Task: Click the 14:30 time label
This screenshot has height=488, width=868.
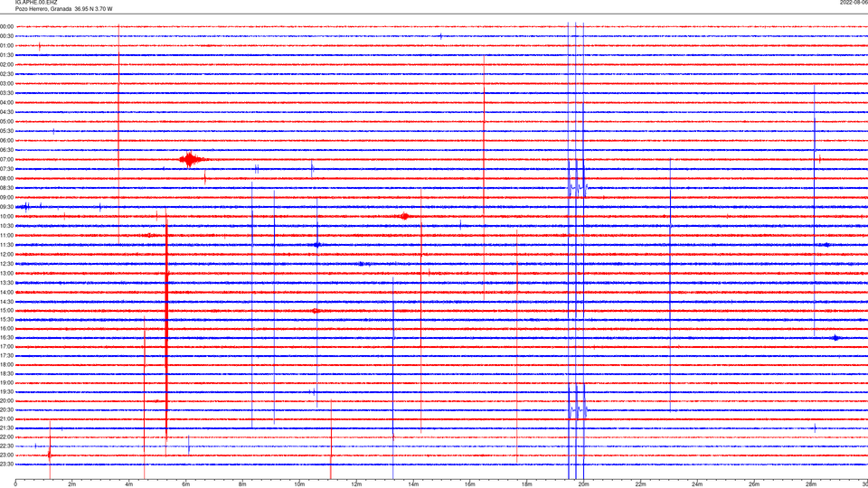Action: coord(6,302)
